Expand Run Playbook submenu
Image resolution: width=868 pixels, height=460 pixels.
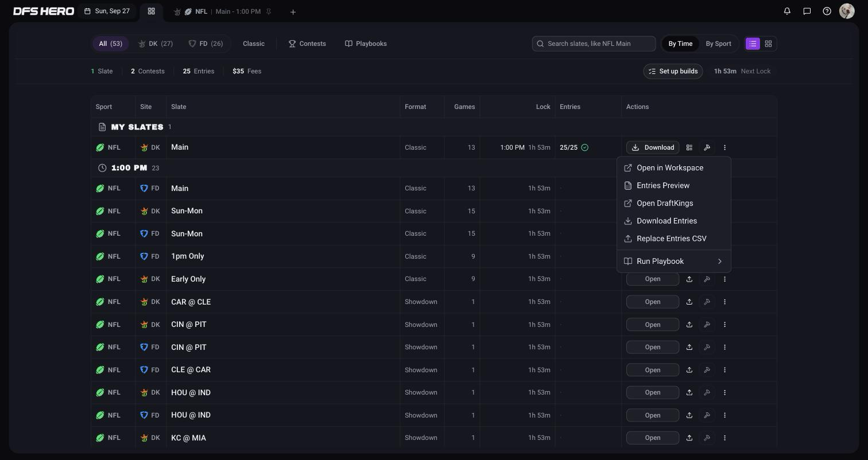(674, 262)
